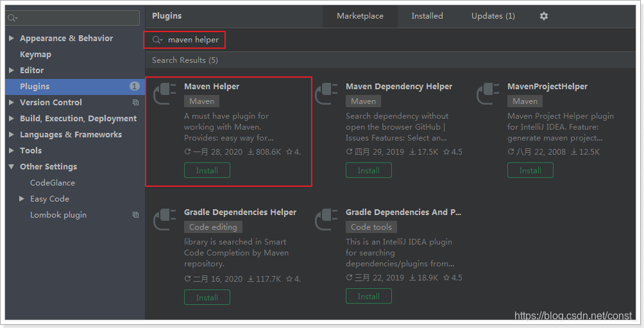This screenshot has width=644, height=328.
Task: Collapse the Other Settings arrow
Action: pyautogui.click(x=12, y=166)
